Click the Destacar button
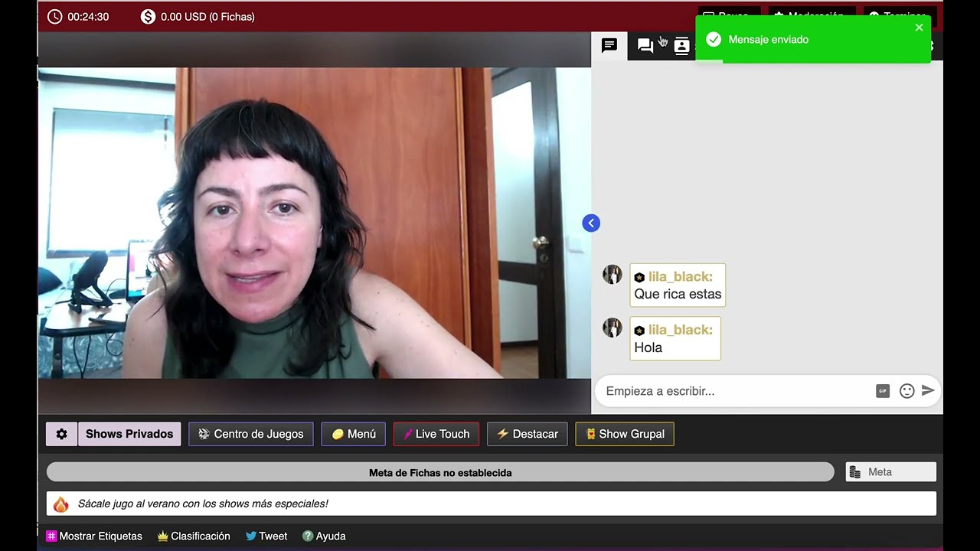980x551 pixels. point(528,434)
